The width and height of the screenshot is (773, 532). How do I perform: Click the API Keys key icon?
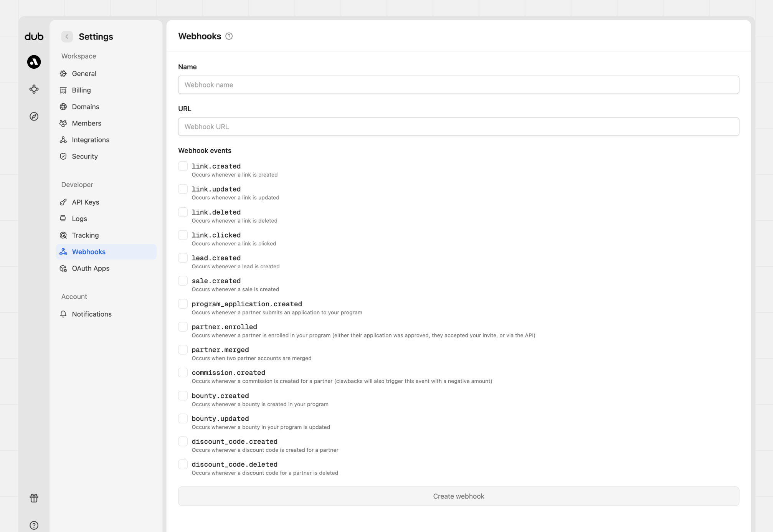coord(63,202)
